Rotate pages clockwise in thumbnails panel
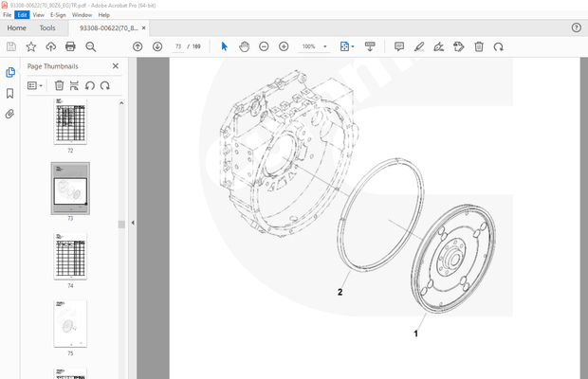The height and width of the screenshot is (379, 588). click(105, 86)
